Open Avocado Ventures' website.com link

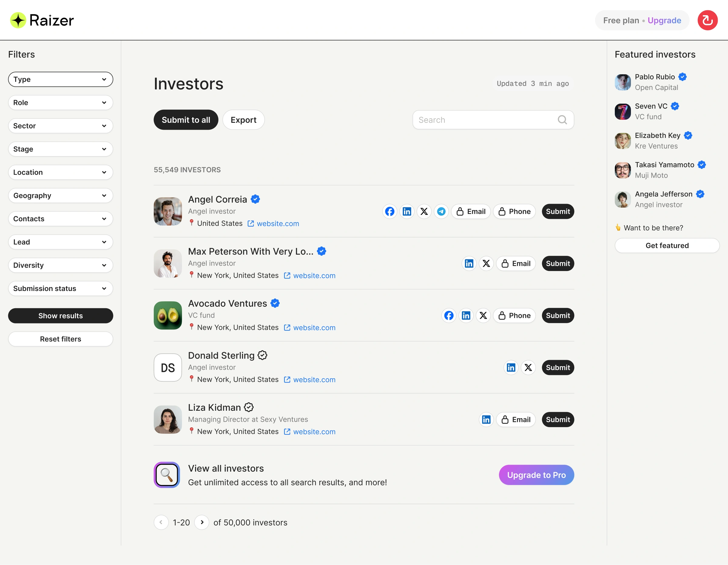tap(310, 328)
